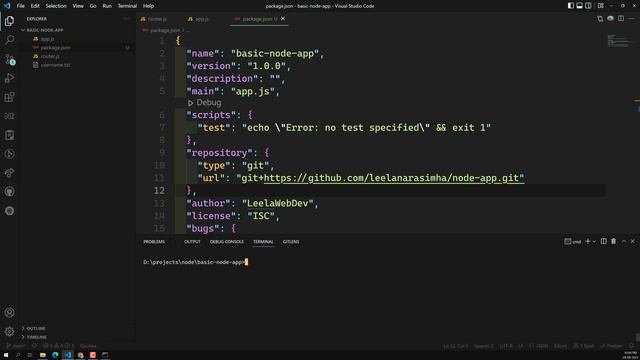Open Microsoft Edge from the taskbar
Image resolution: width=640 pixels, height=360 pixels.
point(55,355)
